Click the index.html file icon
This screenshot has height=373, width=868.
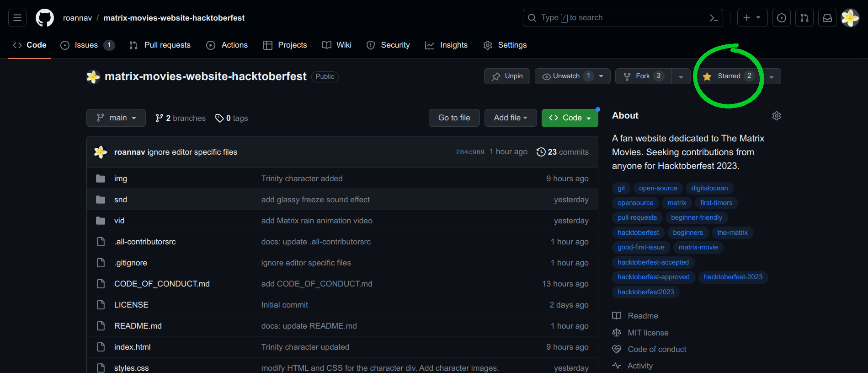101,347
